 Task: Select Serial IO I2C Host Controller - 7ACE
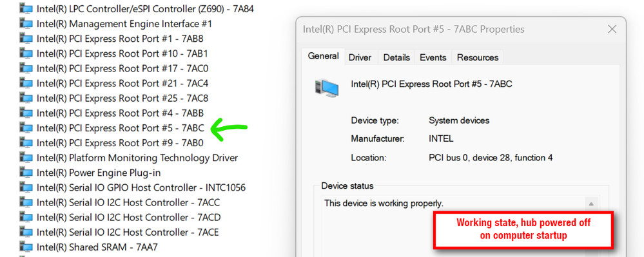click(128, 233)
